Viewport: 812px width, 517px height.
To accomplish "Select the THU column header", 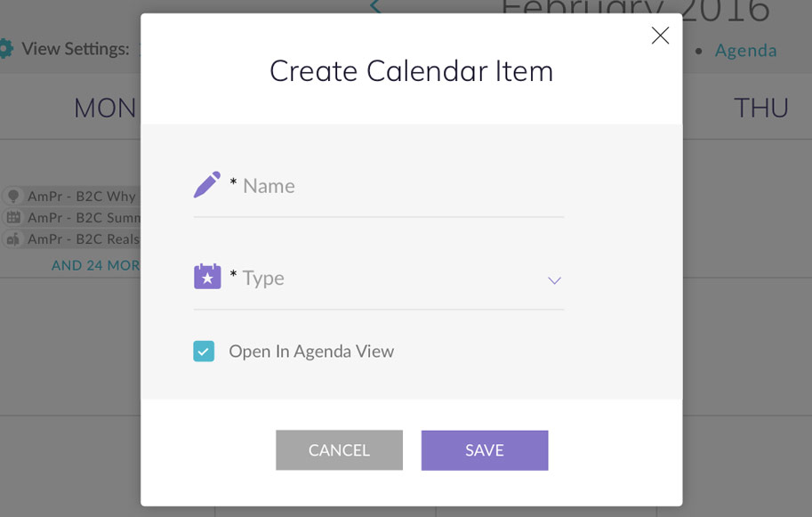I will coord(760,109).
